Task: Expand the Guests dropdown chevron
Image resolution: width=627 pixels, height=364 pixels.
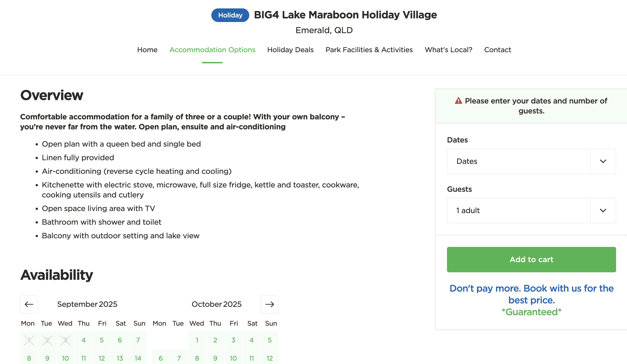Action: coord(603,211)
